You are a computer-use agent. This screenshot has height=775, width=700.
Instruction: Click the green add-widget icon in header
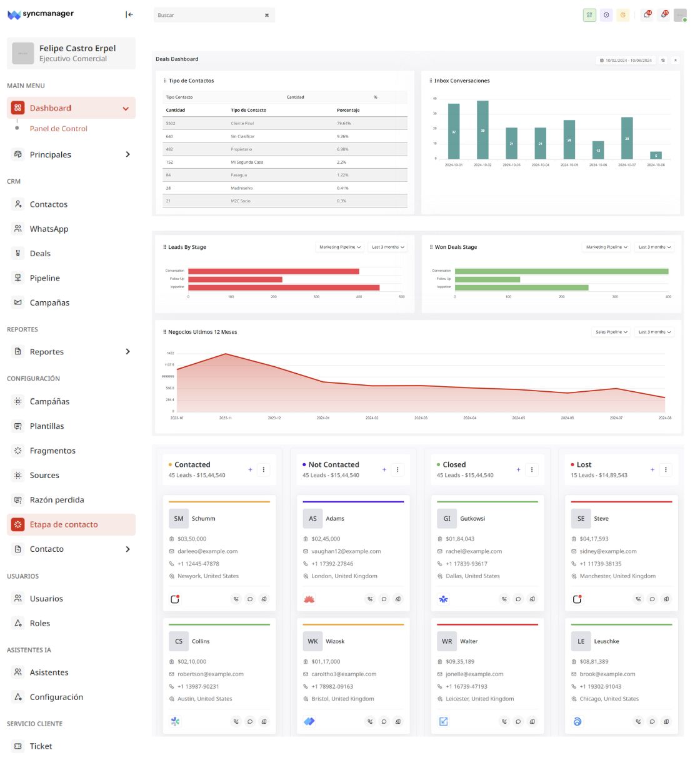(589, 15)
